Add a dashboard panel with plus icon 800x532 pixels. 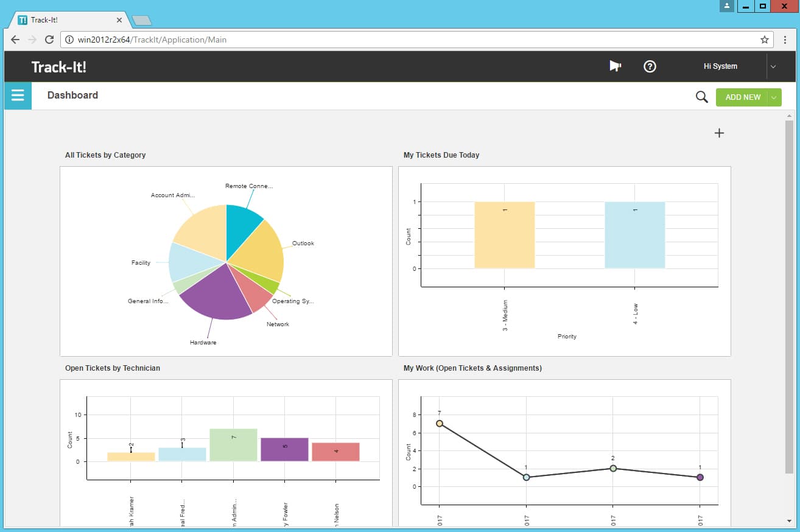point(719,133)
